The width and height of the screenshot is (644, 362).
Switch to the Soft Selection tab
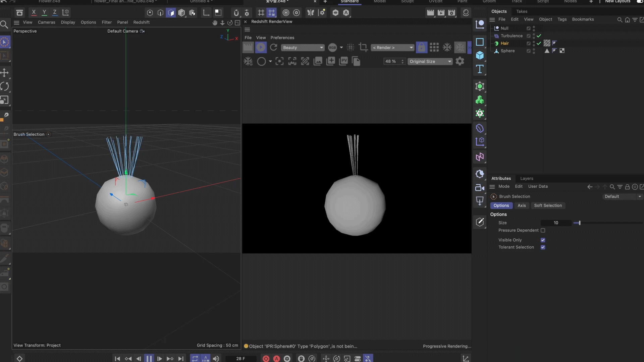click(548, 205)
